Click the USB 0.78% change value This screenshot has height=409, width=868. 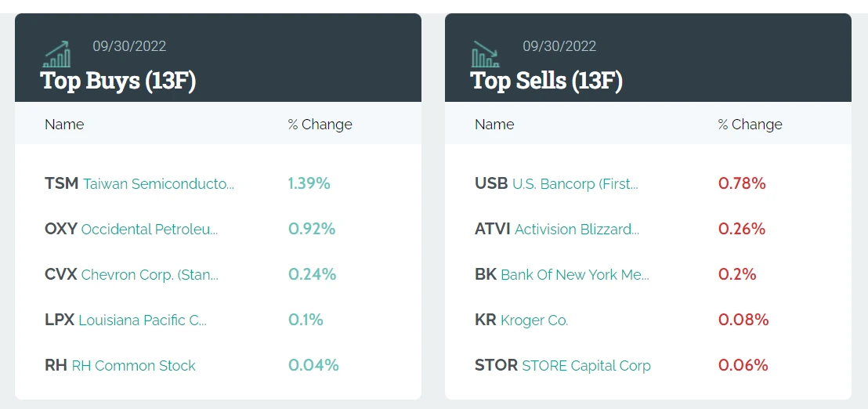[x=742, y=184]
